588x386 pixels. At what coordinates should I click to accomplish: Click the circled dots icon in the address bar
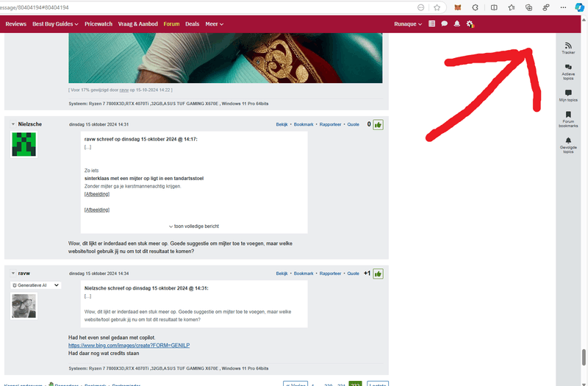[420, 7]
